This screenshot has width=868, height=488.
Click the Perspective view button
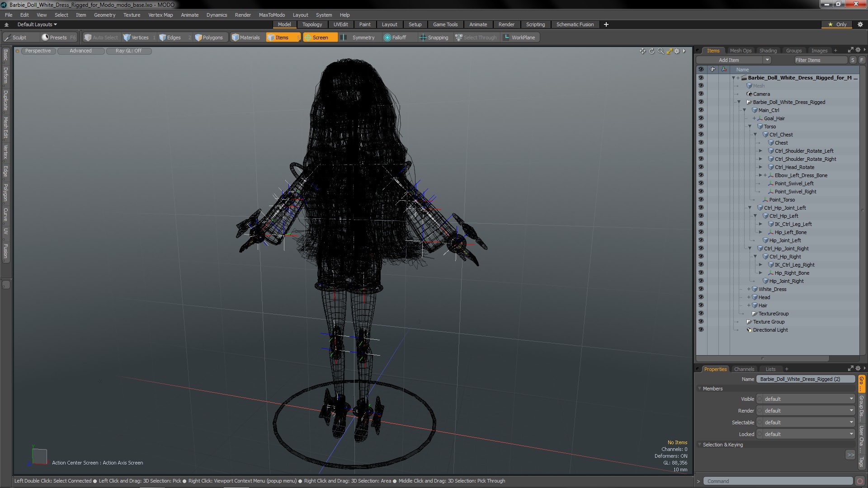coord(38,51)
